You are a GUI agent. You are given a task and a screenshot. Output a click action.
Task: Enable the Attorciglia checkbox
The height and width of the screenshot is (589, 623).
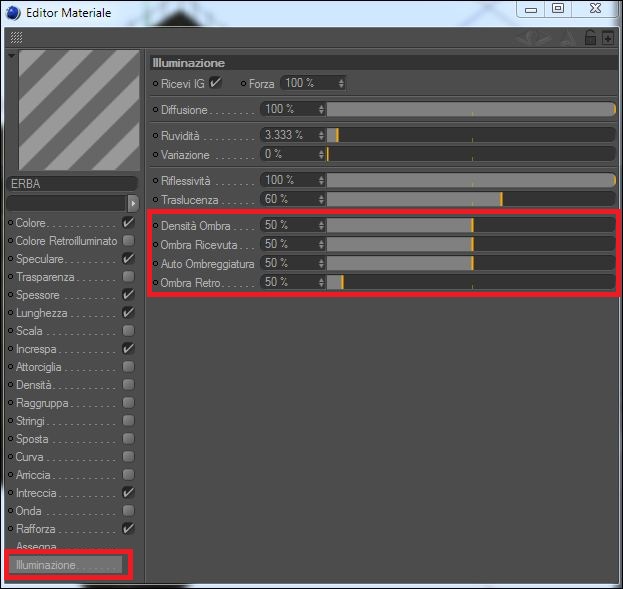coord(128,366)
